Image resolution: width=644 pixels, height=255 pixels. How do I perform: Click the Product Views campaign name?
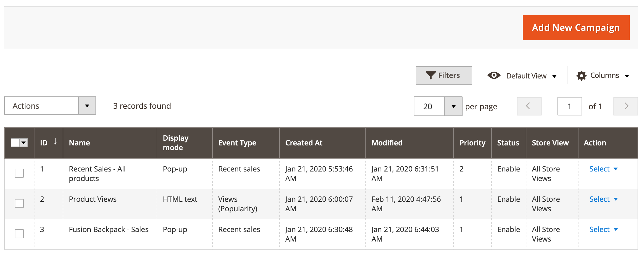tap(93, 199)
